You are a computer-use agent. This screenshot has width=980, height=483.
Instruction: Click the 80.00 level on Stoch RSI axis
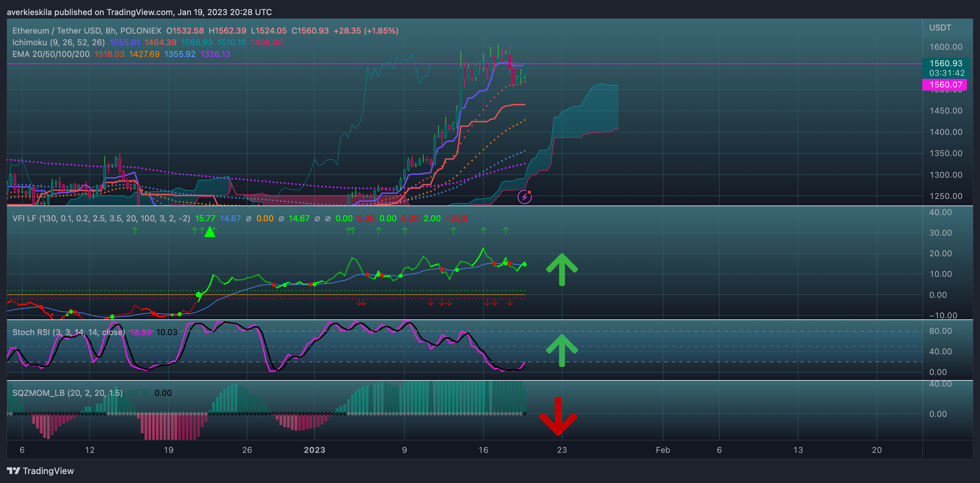(x=941, y=331)
